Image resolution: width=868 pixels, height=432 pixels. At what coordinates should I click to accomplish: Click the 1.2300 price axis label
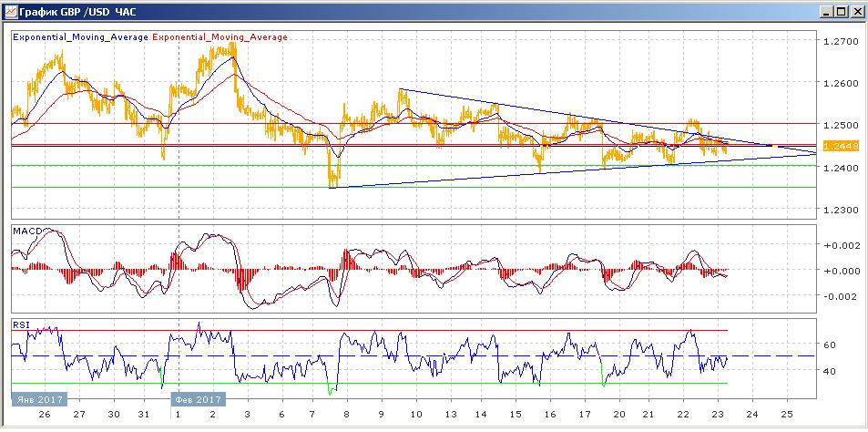(x=840, y=211)
